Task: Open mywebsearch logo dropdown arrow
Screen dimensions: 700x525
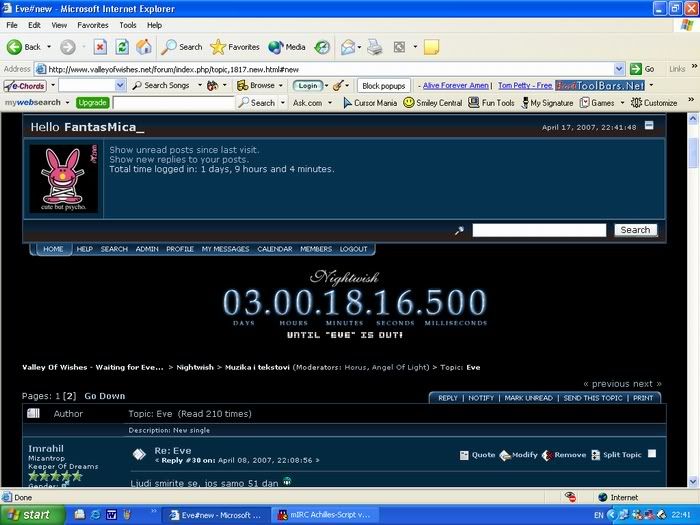Action: click(x=67, y=103)
